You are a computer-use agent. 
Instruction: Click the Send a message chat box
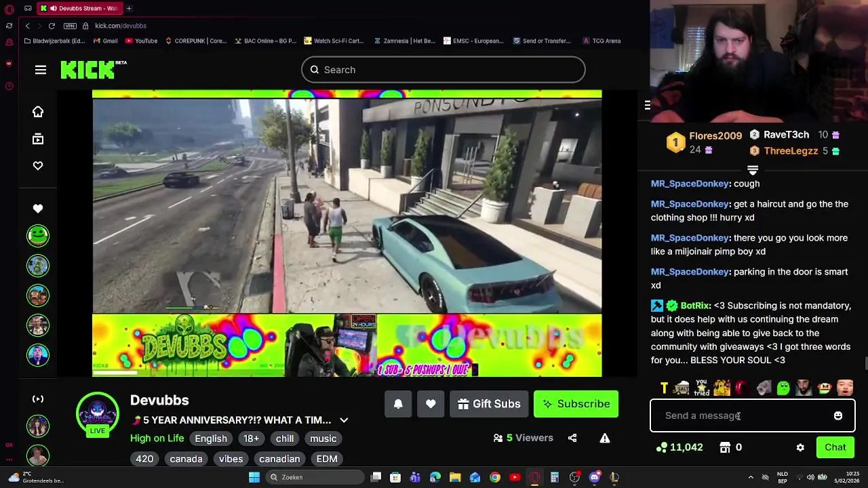coord(753,415)
